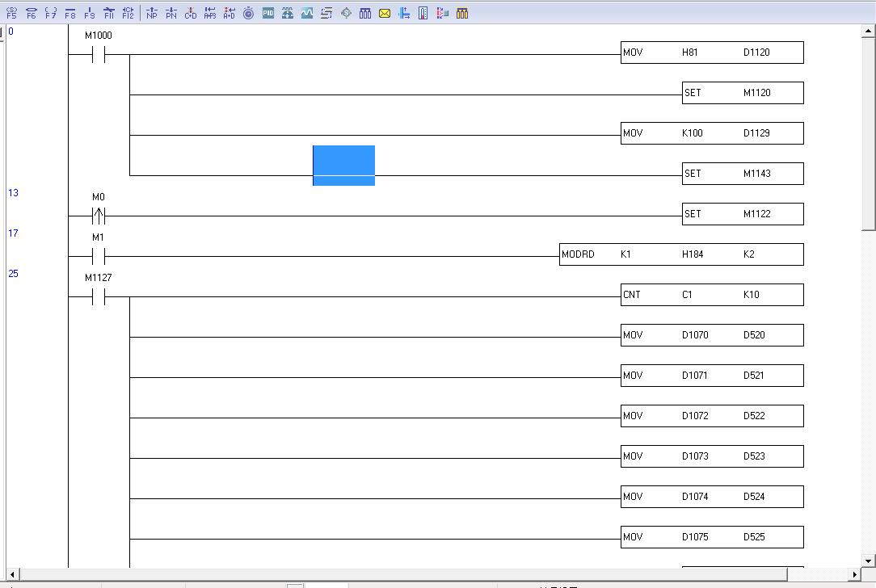The height and width of the screenshot is (588, 876).
Task: Select the M1000 contact on rung 0
Action: (x=99, y=54)
